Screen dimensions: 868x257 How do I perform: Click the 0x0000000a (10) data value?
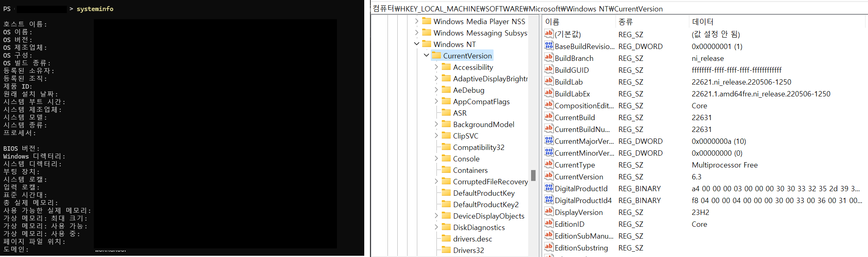pos(719,141)
